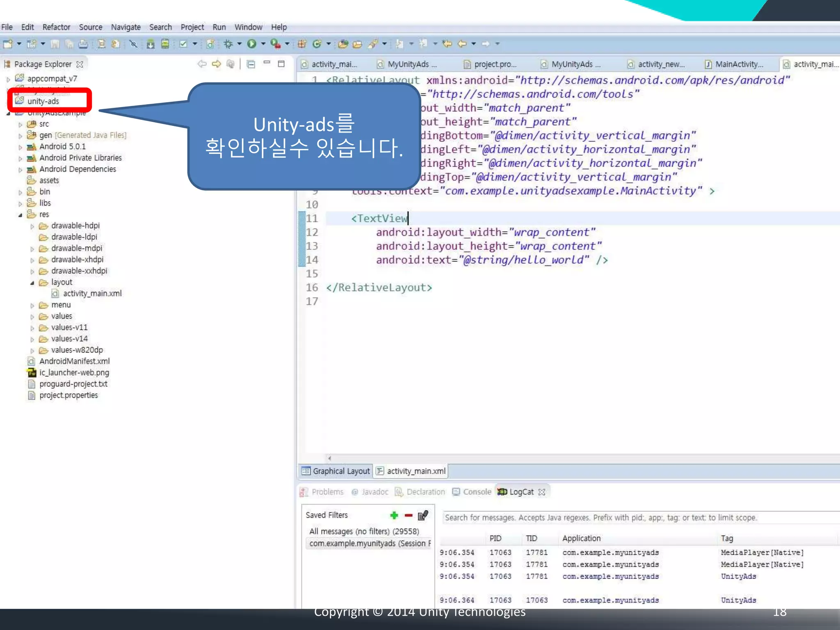Open the Console view tab

pos(471,492)
